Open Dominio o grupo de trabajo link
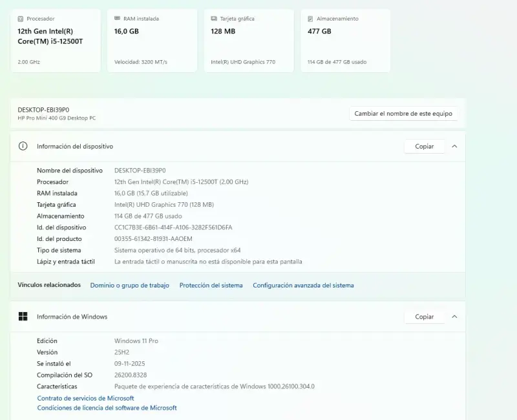 pyautogui.click(x=130, y=285)
